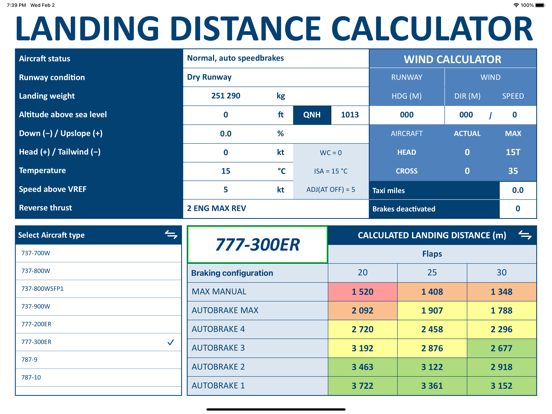Tap the QNH button
The height and width of the screenshot is (414, 552).
312,115
